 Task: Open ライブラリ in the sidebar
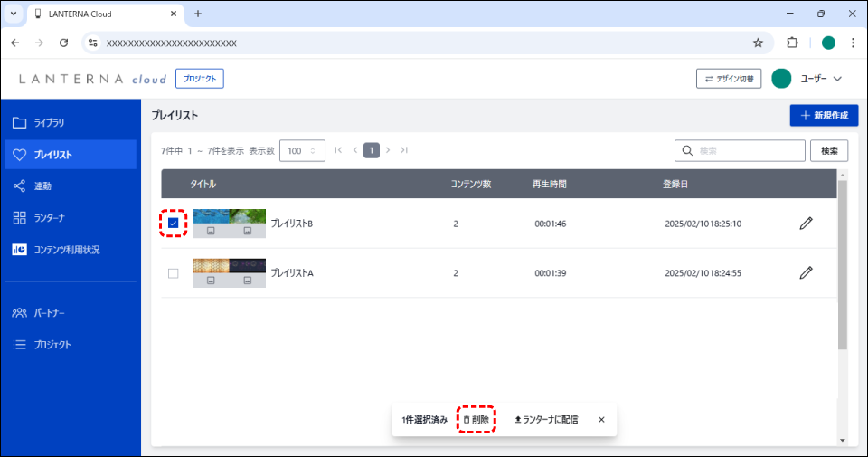click(x=49, y=122)
